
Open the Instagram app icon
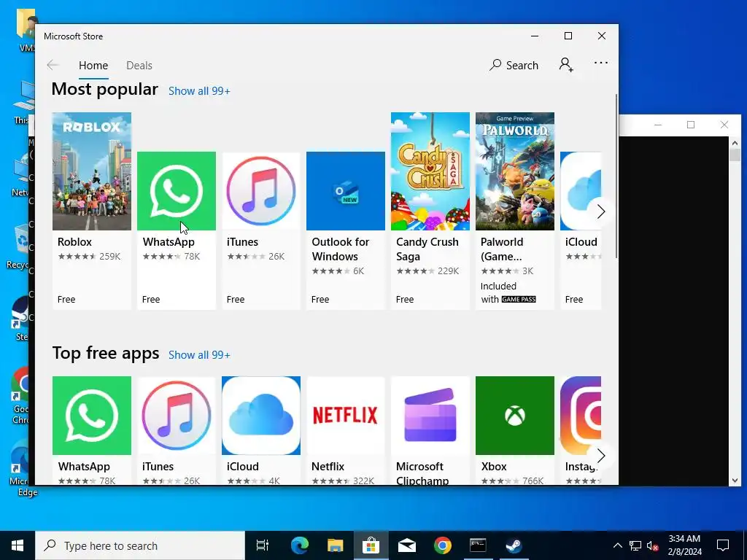[x=581, y=416]
